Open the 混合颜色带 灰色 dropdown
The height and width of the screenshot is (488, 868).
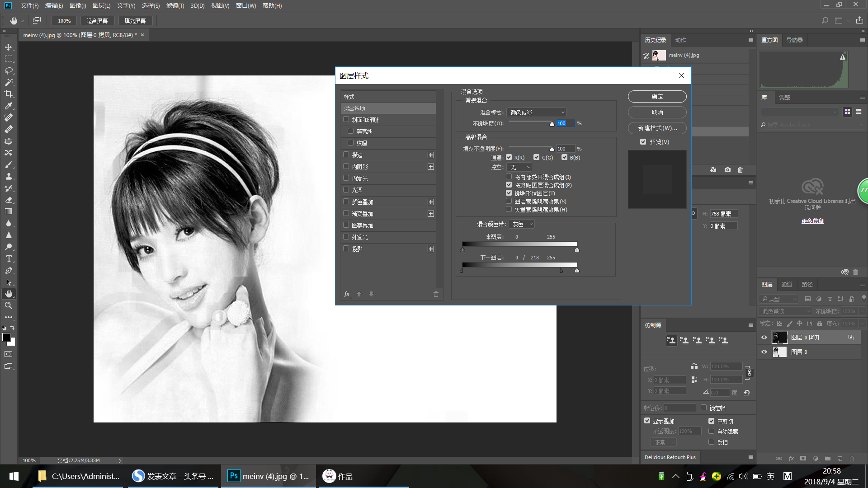[x=522, y=224]
